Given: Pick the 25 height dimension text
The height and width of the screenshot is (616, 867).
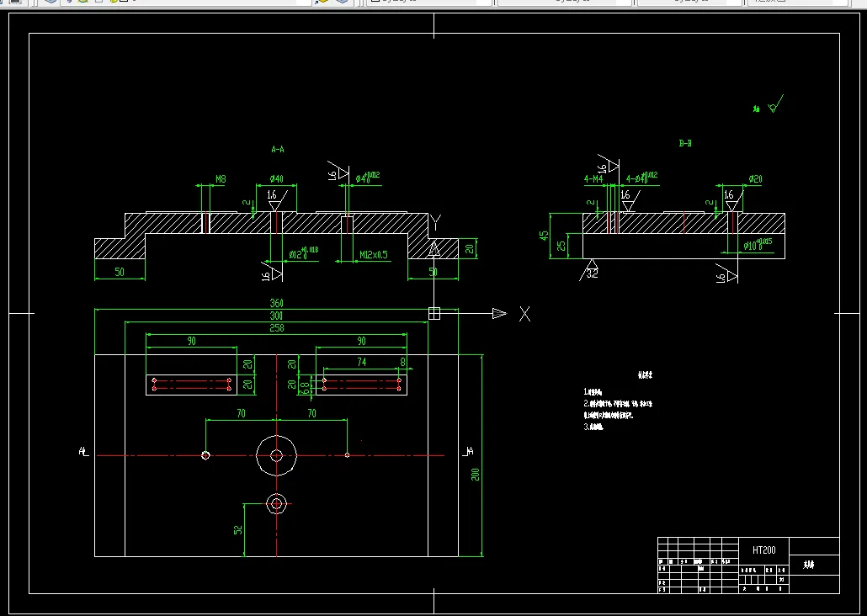Looking at the screenshot, I should pyautogui.click(x=561, y=246).
